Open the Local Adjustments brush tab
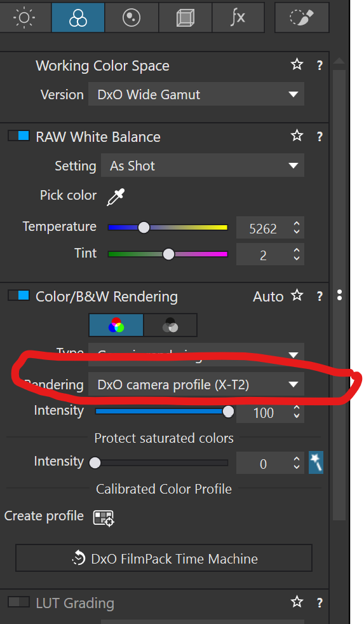The height and width of the screenshot is (624, 364). coord(302,18)
